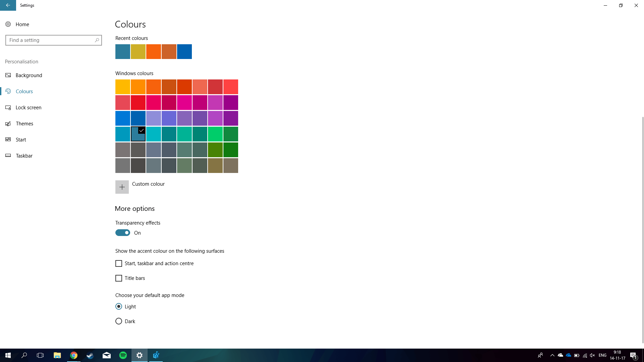Open Spotify from the taskbar

123,355
